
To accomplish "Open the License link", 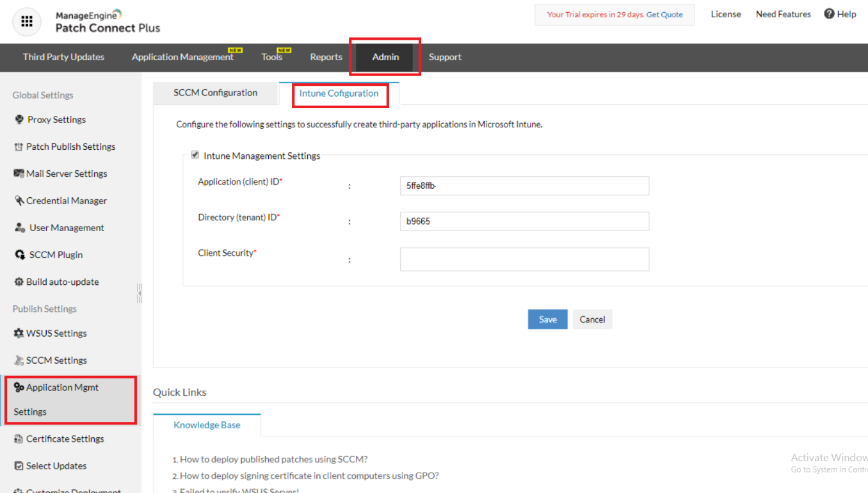I will tap(726, 14).
